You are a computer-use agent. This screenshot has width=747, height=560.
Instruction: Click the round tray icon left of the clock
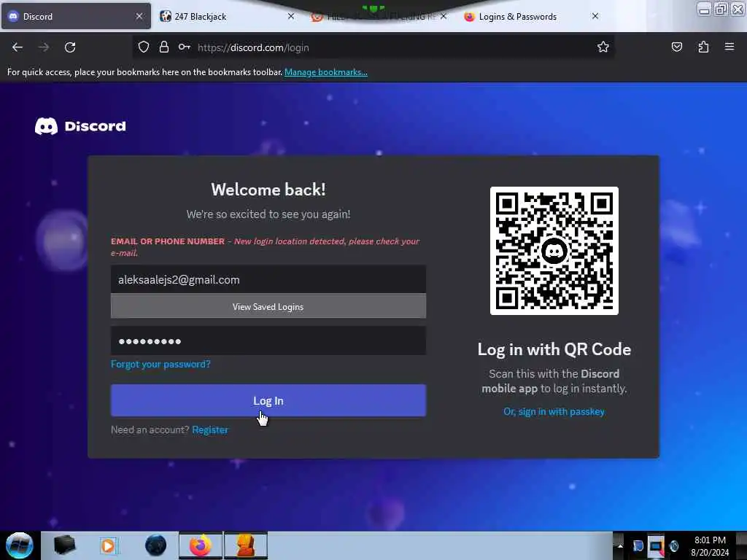point(674,545)
